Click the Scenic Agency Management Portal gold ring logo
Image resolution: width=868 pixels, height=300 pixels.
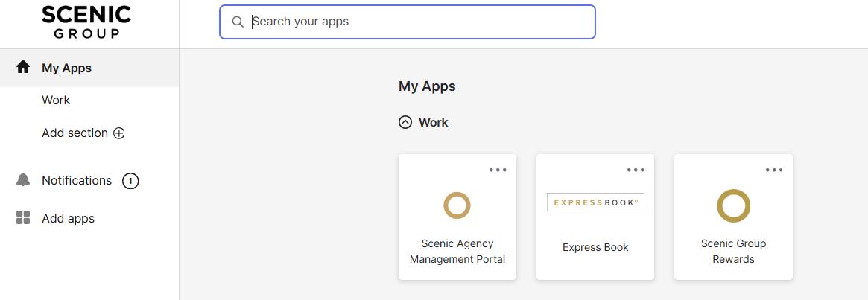click(457, 205)
